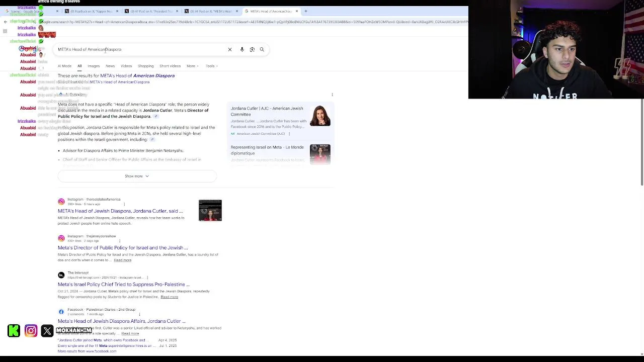Open search by image (Lens) icon
Viewport: 644px width, 362px height.
pyautogui.click(x=252, y=49)
